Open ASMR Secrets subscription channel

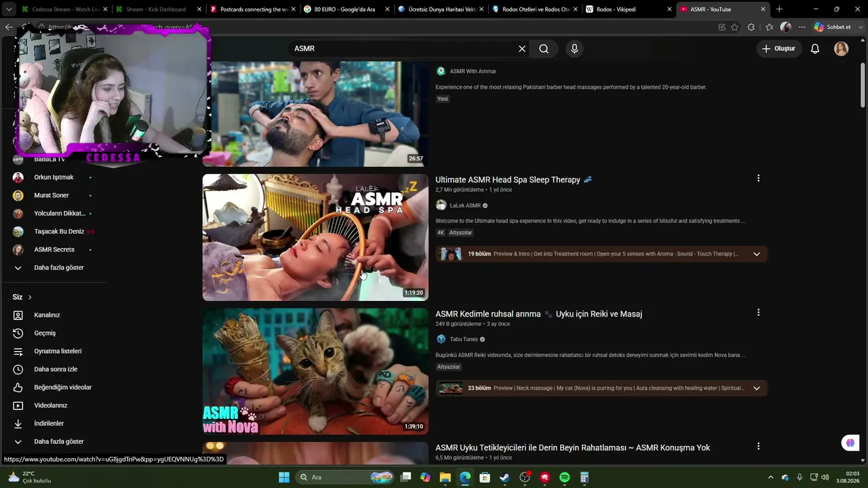click(53, 249)
